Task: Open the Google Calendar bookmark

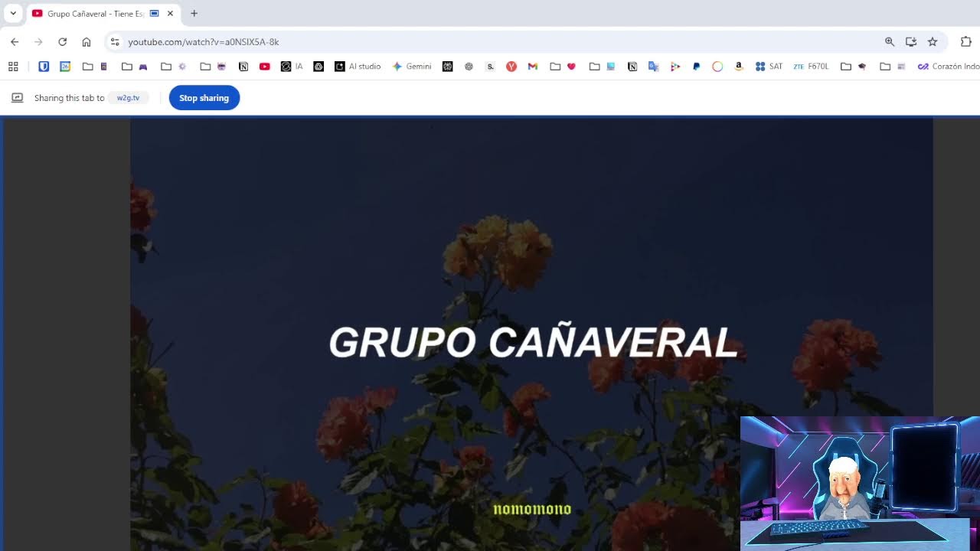Action: click(x=65, y=67)
